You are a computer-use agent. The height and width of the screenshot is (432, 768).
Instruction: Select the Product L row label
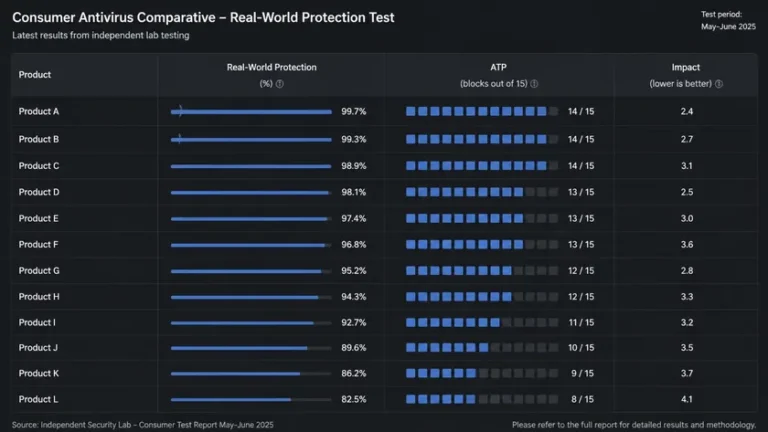38,400
